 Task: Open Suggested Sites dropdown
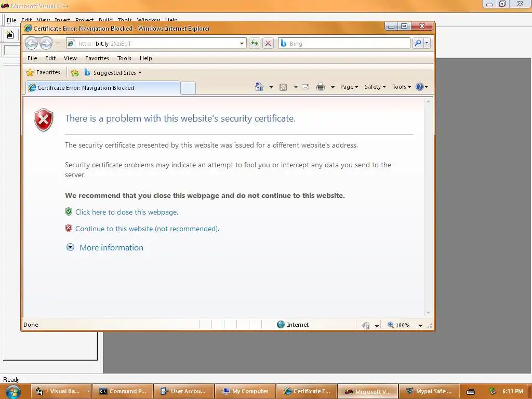pos(113,73)
